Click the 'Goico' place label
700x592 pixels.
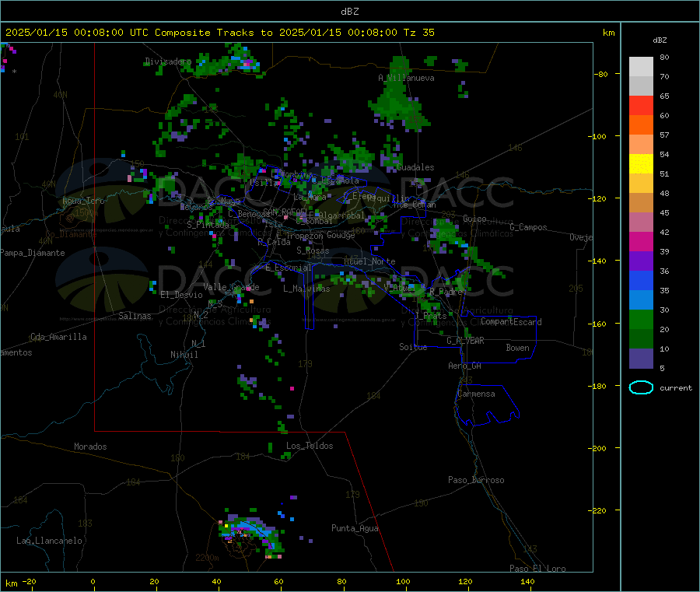[x=474, y=219]
